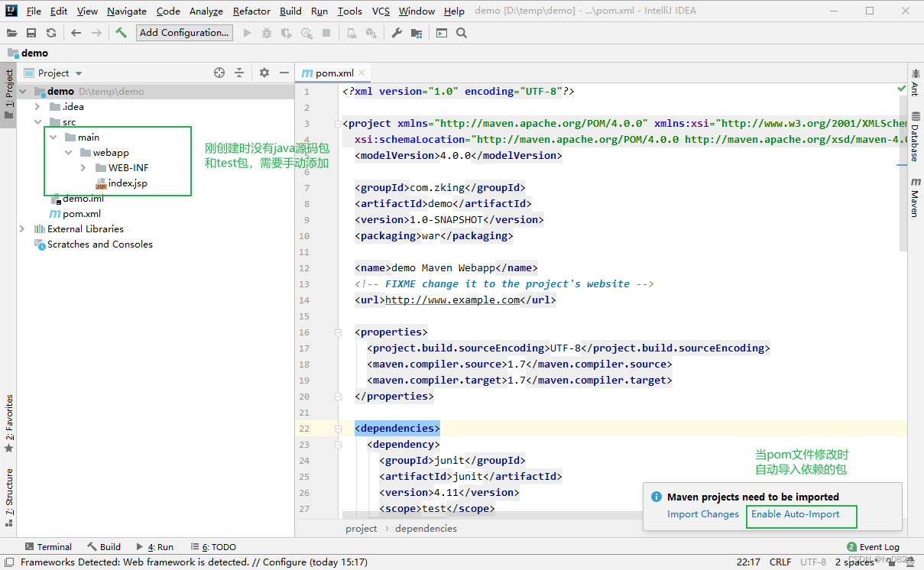Open http://www.example.com URL in editor
The image size is (924, 570).
pyautogui.click(x=452, y=300)
